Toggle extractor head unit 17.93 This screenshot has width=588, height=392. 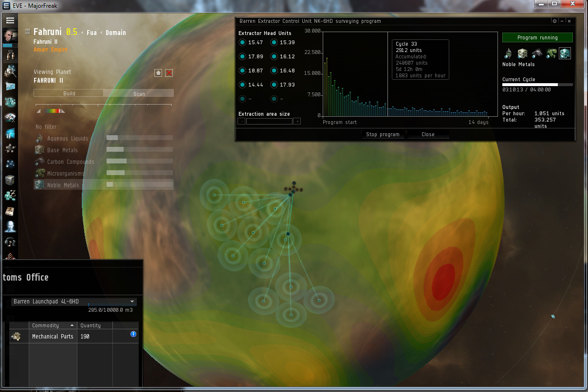click(x=274, y=85)
